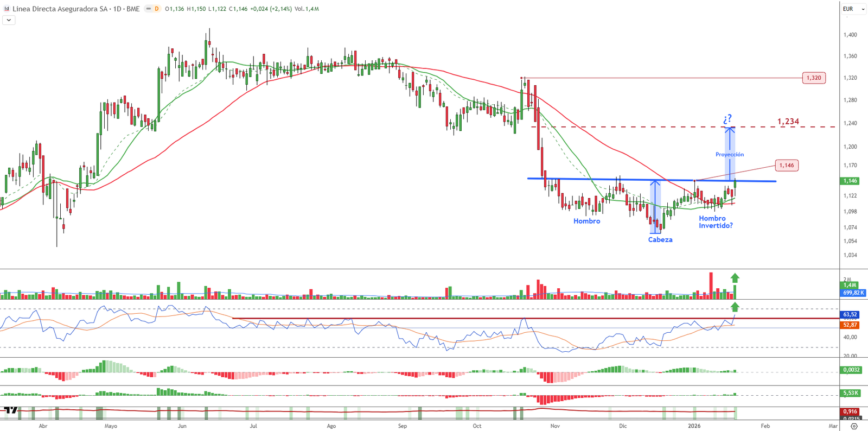
Task: Select the Hombro Invertido? text annotation
Action: pyautogui.click(x=715, y=222)
